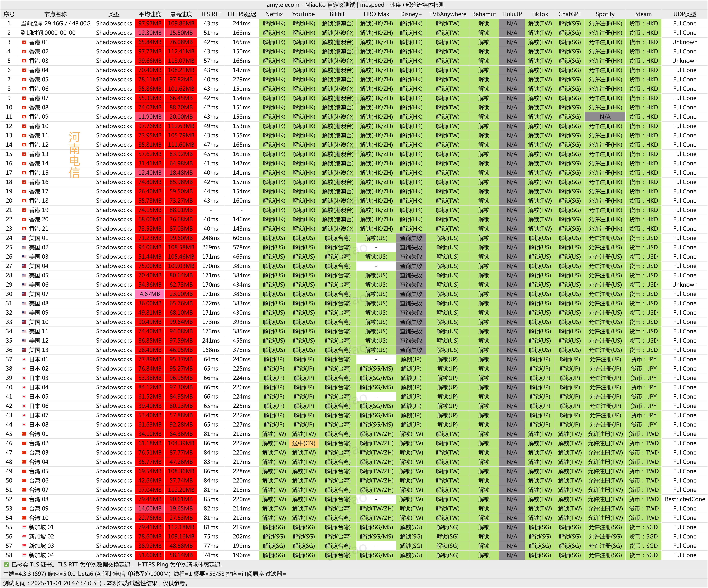Click the ChatGPT column header
The width and height of the screenshot is (708, 588).
pos(569,14)
